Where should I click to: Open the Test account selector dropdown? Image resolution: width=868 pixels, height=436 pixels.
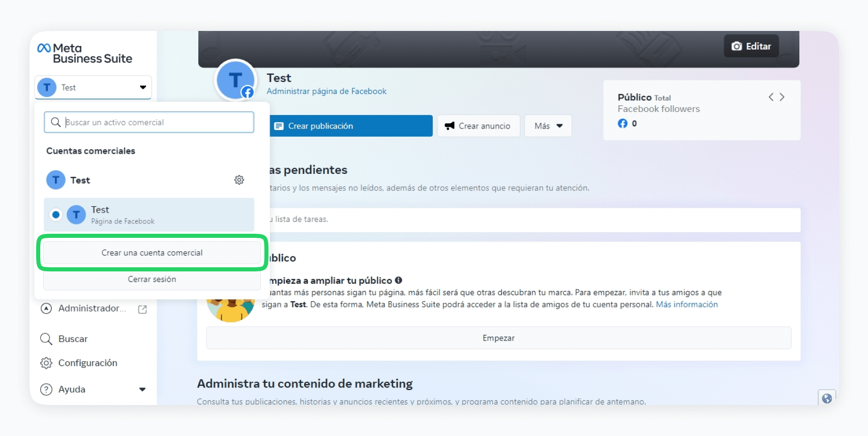tap(93, 87)
